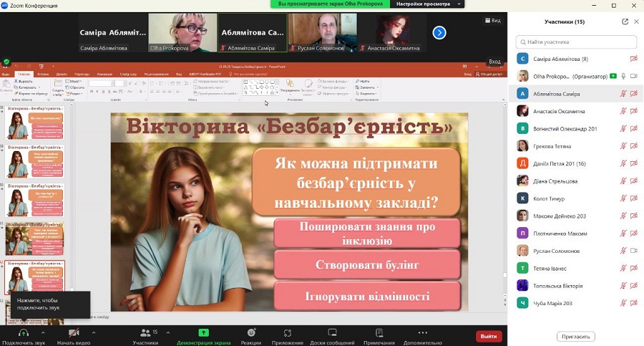Open the Participants list icon
Image resolution: width=644 pixels, height=346 pixels.
(x=145, y=333)
